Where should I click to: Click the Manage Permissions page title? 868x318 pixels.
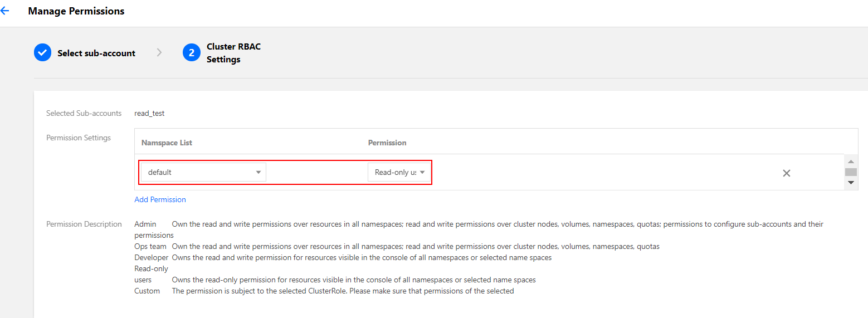(x=76, y=11)
